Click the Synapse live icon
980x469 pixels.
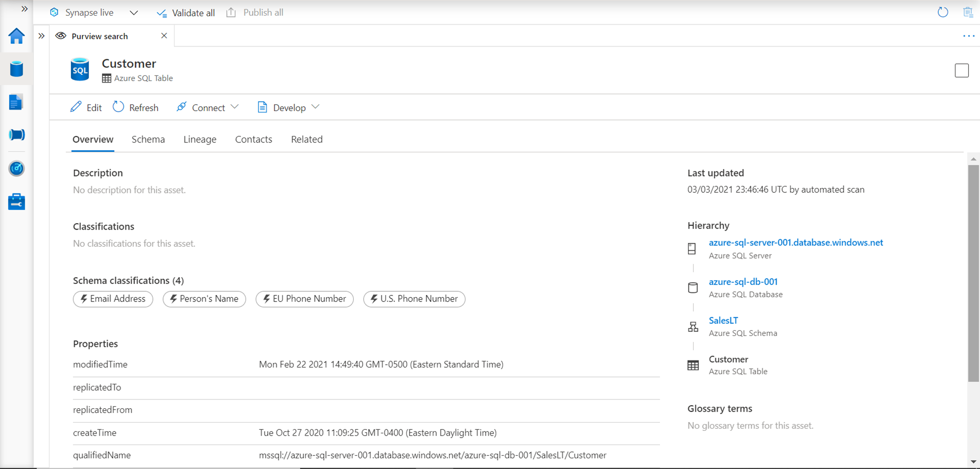[54, 12]
